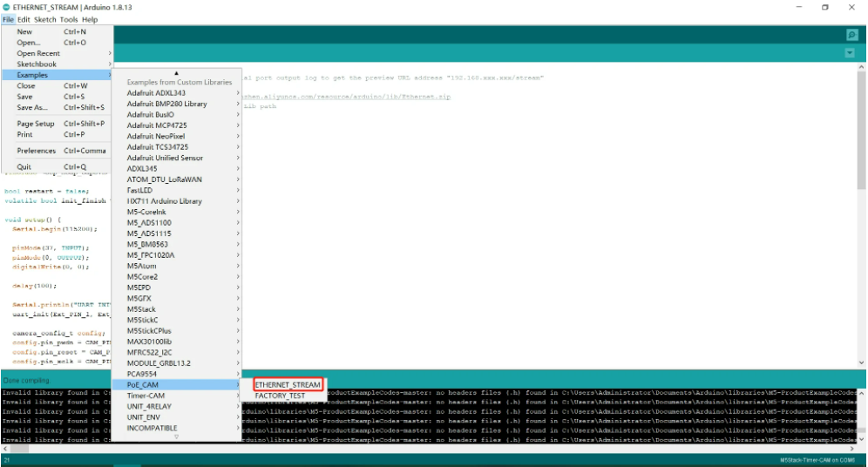
Task: Choose Save As... entry
Action: [x=57, y=107]
